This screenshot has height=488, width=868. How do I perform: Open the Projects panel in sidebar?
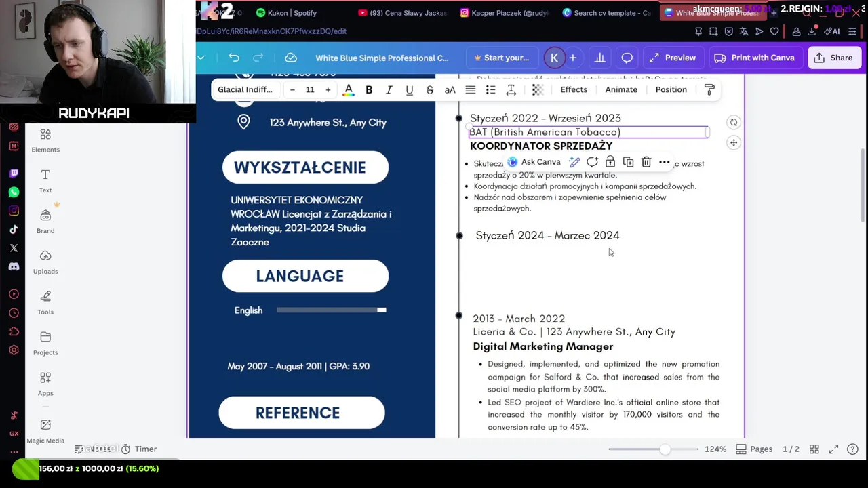click(45, 344)
